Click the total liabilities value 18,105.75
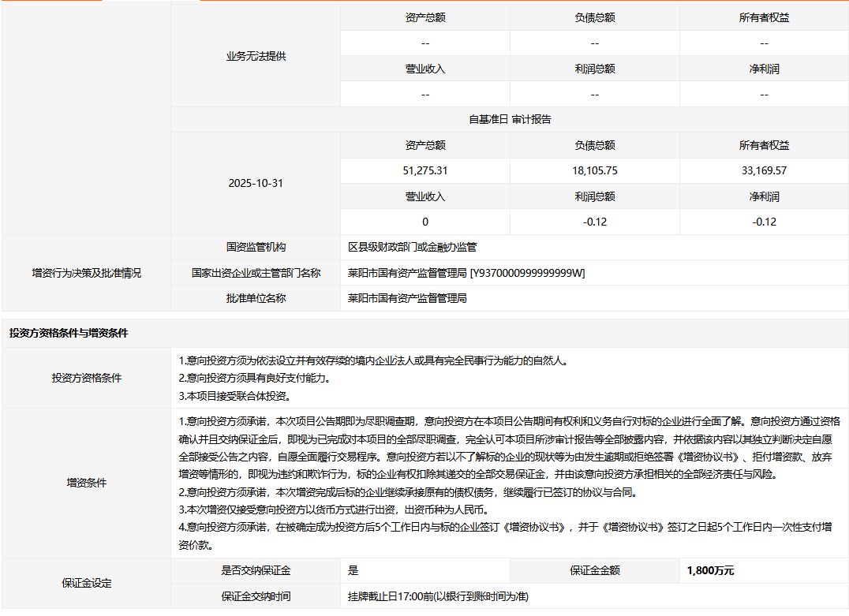Screen dimensions: 849x616 (594, 170)
